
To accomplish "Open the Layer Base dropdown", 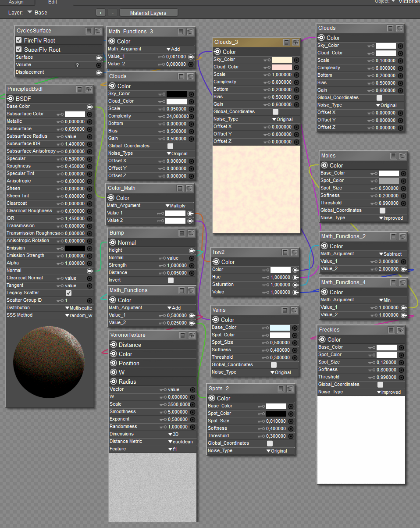I will [37, 12].
